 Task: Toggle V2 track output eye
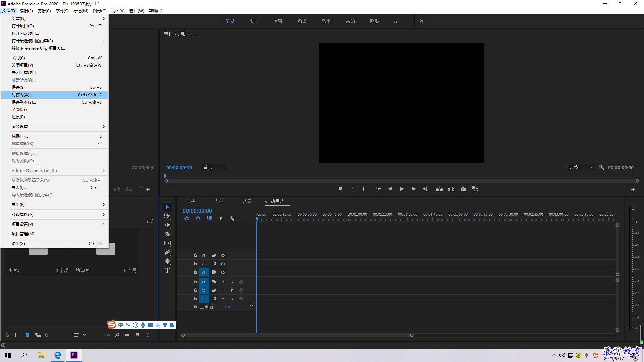(223, 264)
